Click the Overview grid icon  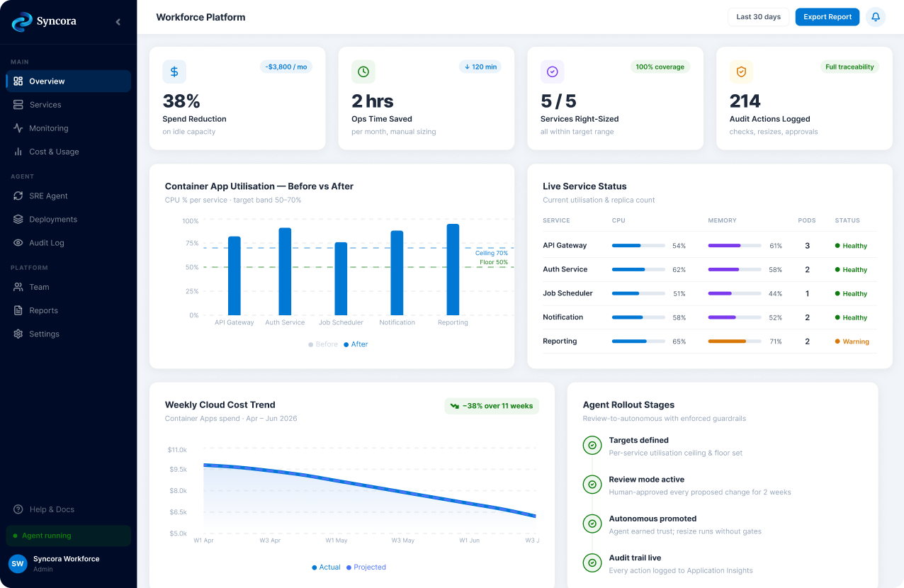point(18,81)
